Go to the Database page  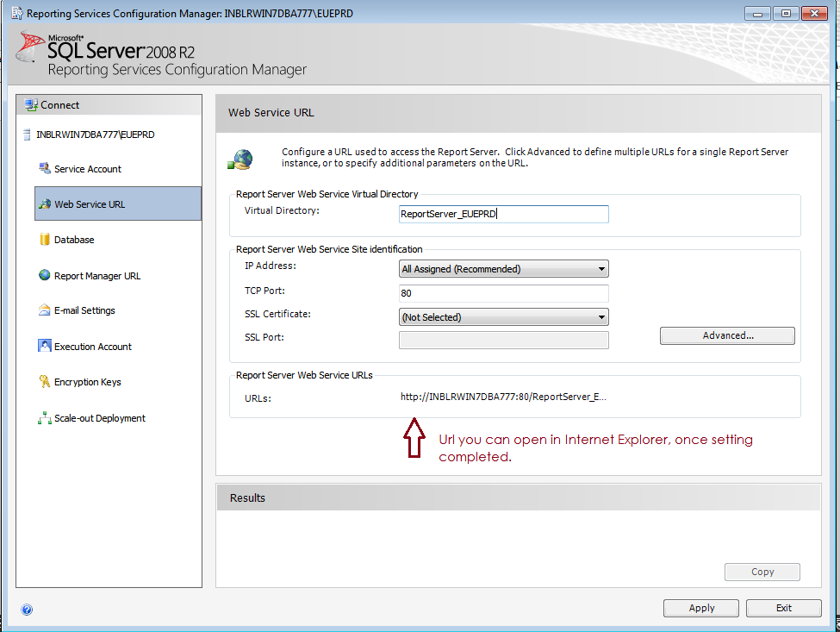click(x=74, y=240)
